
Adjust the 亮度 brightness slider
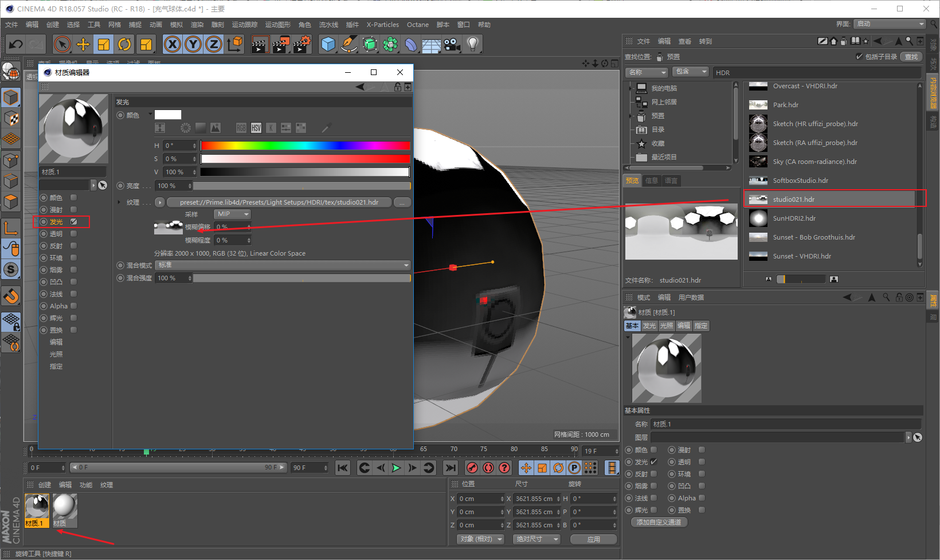pyautogui.click(x=302, y=186)
